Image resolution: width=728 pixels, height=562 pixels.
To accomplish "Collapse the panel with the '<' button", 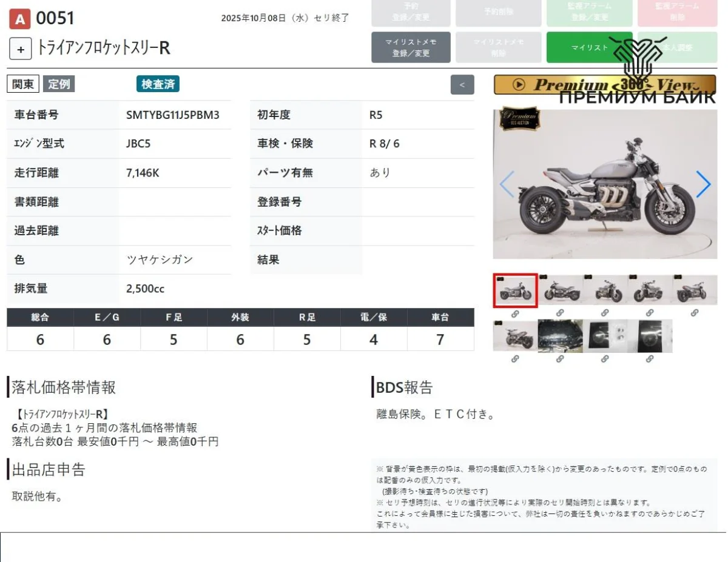I will [x=462, y=85].
